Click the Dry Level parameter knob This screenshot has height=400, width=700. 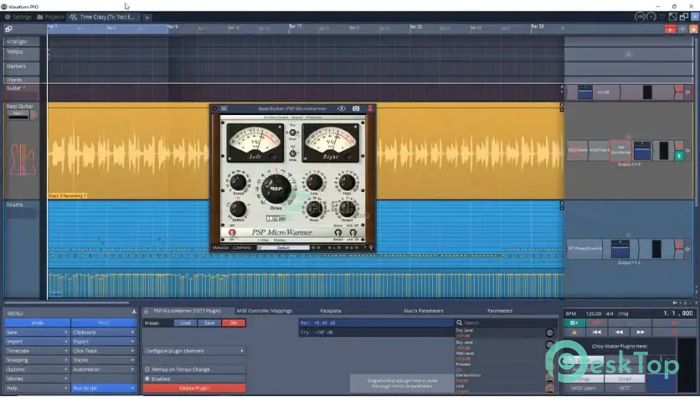(x=551, y=333)
